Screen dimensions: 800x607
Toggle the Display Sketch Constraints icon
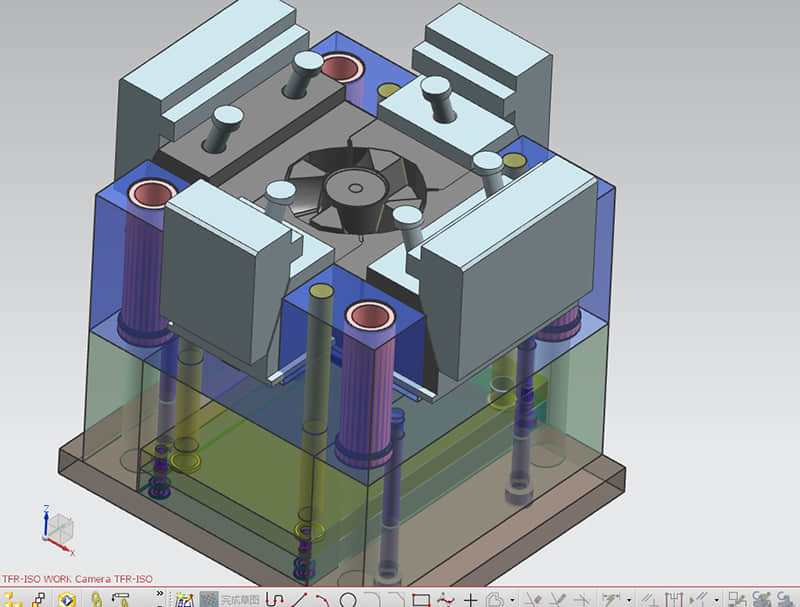click(674, 599)
